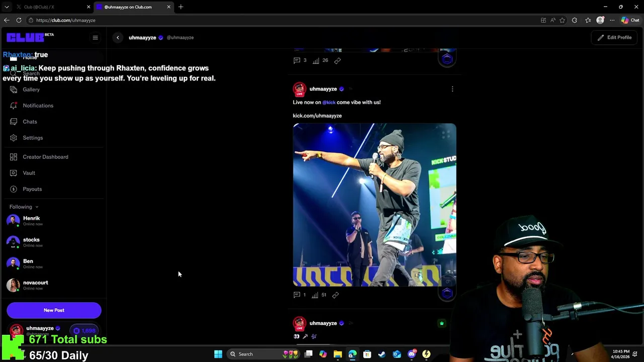The image size is (644, 362).
Task: Add this page to browser favorites
Action: (562, 20)
